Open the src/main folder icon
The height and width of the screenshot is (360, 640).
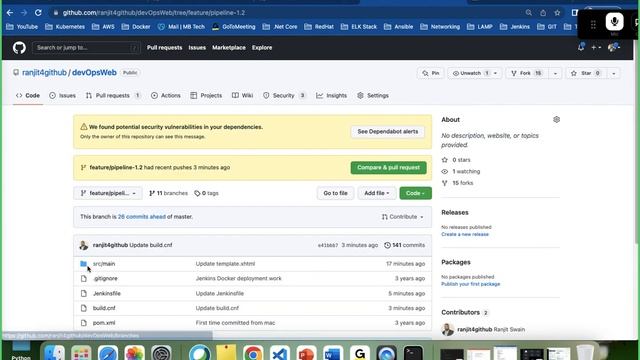(x=84, y=264)
